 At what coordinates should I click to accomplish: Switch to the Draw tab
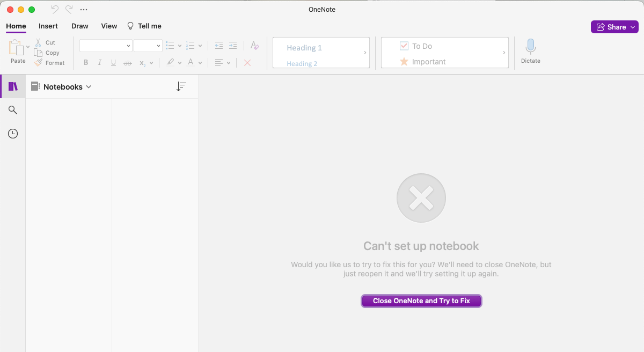point(80,26)
